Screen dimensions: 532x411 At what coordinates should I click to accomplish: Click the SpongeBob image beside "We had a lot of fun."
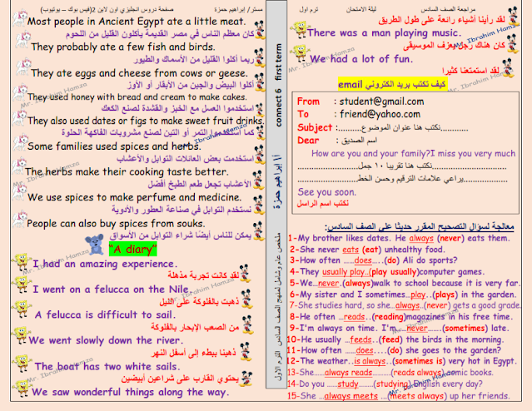click(x=299, y=54)
